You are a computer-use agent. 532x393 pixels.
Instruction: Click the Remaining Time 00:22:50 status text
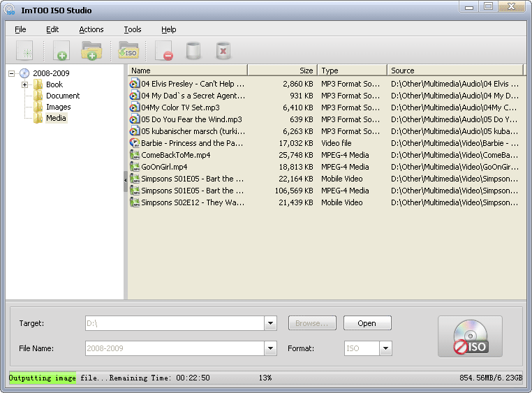159,378
